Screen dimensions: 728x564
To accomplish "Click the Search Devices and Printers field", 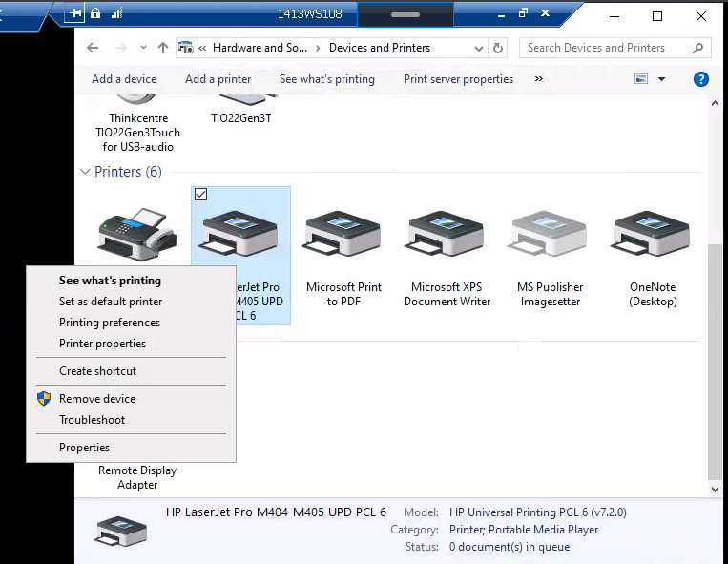I will tap(606, 48).
